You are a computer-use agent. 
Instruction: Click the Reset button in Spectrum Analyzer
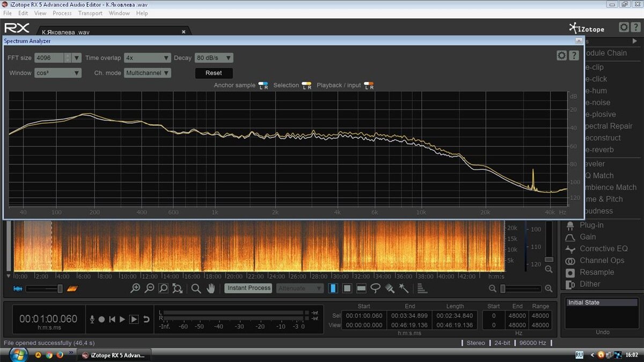tap(214, 73)
